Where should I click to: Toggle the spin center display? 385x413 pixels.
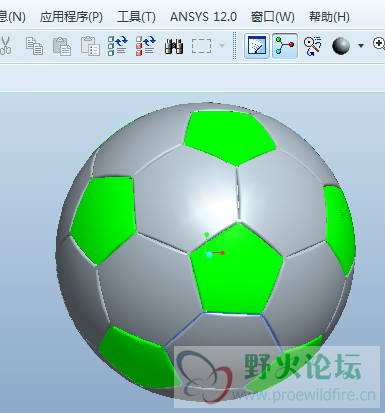[285, 46]
